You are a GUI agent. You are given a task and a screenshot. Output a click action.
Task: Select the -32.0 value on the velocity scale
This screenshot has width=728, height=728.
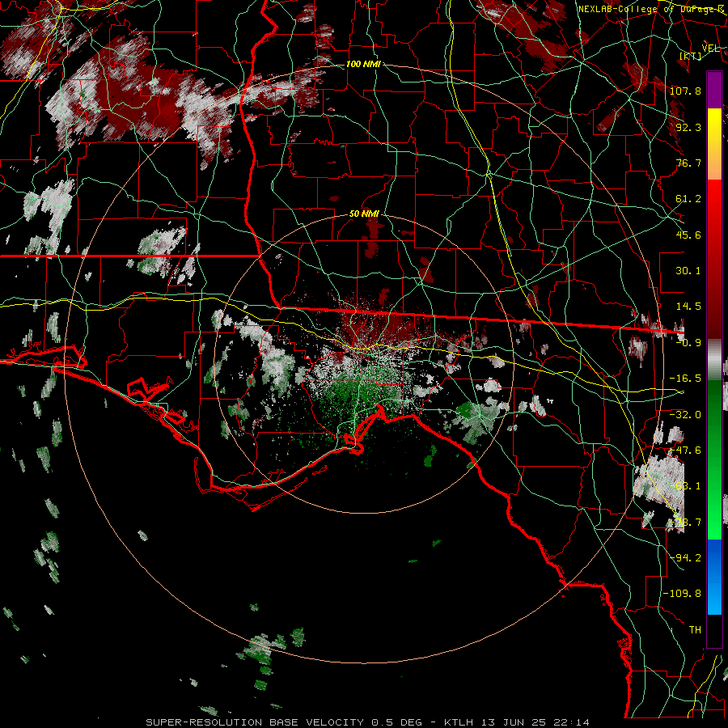pos(685,414)
